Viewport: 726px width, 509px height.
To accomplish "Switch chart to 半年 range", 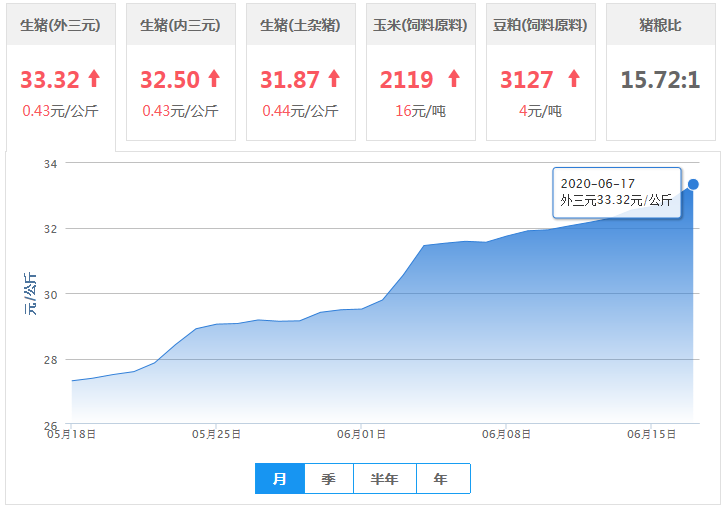I will point(384,479).
